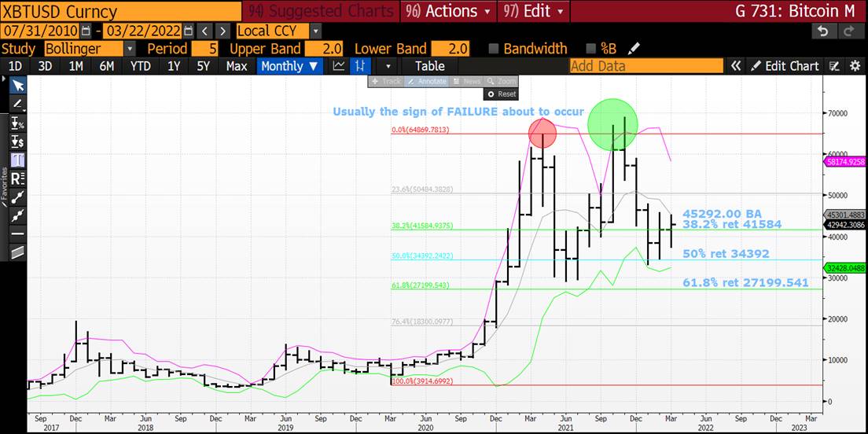Click the News overlay button
Viewport: 868px width, 434px height.
coord(466,82)
